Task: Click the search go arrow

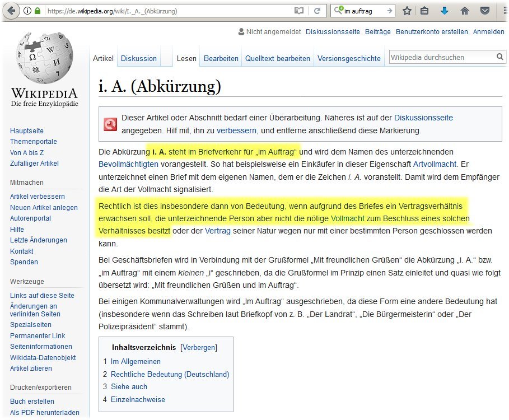Action: point(390,11)
